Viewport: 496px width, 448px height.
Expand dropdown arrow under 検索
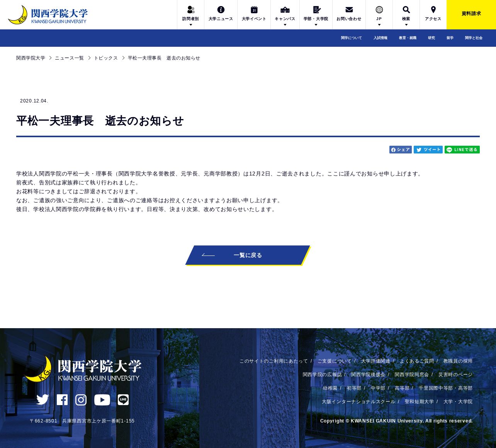(x=406, y=25)
